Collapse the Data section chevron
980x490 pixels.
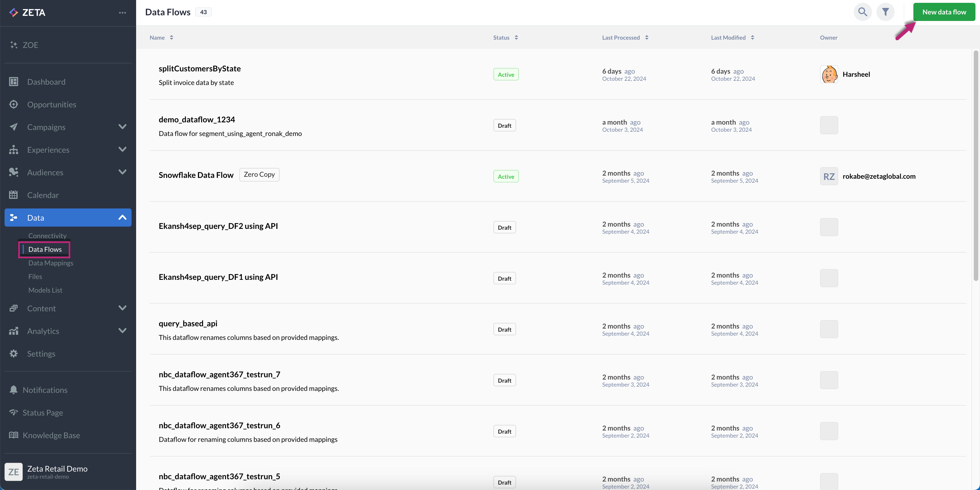coord(122,218)
